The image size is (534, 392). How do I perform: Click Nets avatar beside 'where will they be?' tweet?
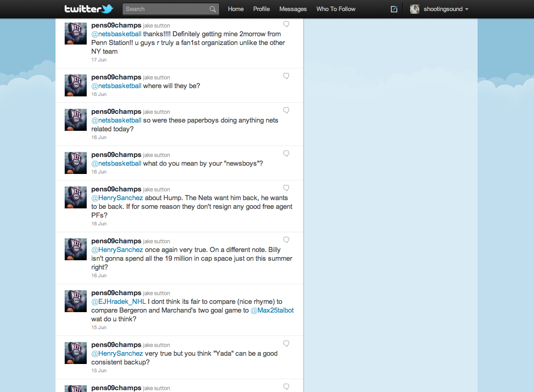pos(76,85)
